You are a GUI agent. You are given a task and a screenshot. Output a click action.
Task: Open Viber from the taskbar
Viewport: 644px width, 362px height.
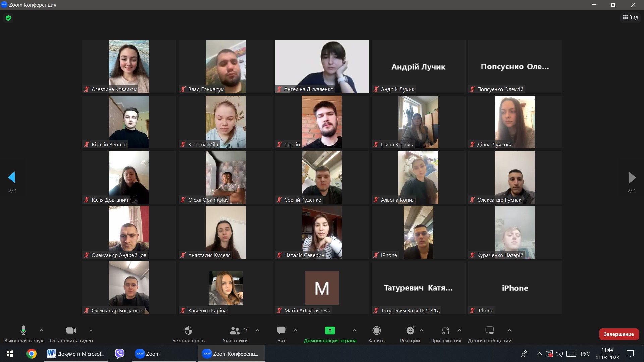pyautogui.click(x=119, y=354)
